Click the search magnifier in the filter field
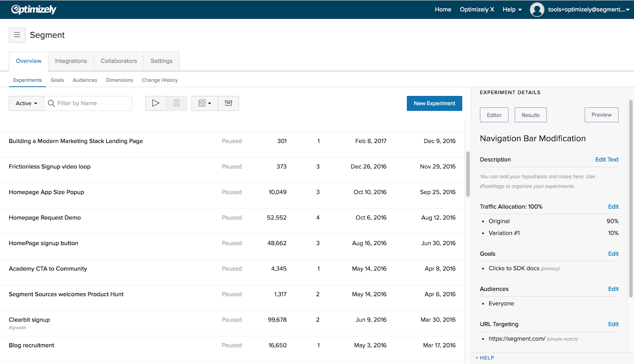Image resolution: width=634 pixels, height=364 pixels. pyautogui.click(x=51, y=103)
